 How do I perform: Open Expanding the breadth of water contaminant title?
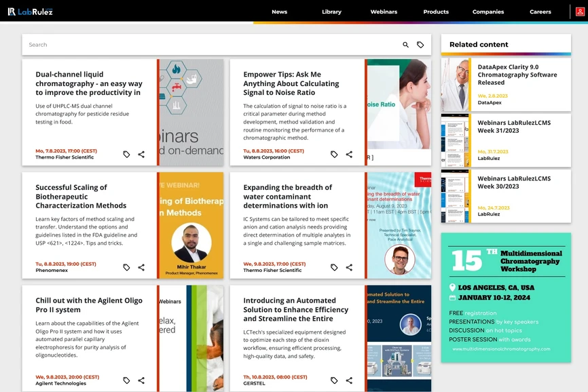point(288,197)
